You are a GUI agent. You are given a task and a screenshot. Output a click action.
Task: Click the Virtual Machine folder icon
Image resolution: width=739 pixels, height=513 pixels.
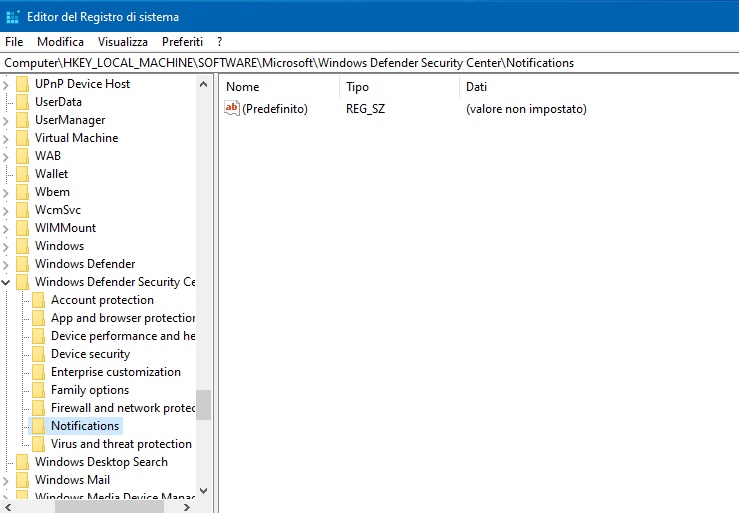pos(23,138)
